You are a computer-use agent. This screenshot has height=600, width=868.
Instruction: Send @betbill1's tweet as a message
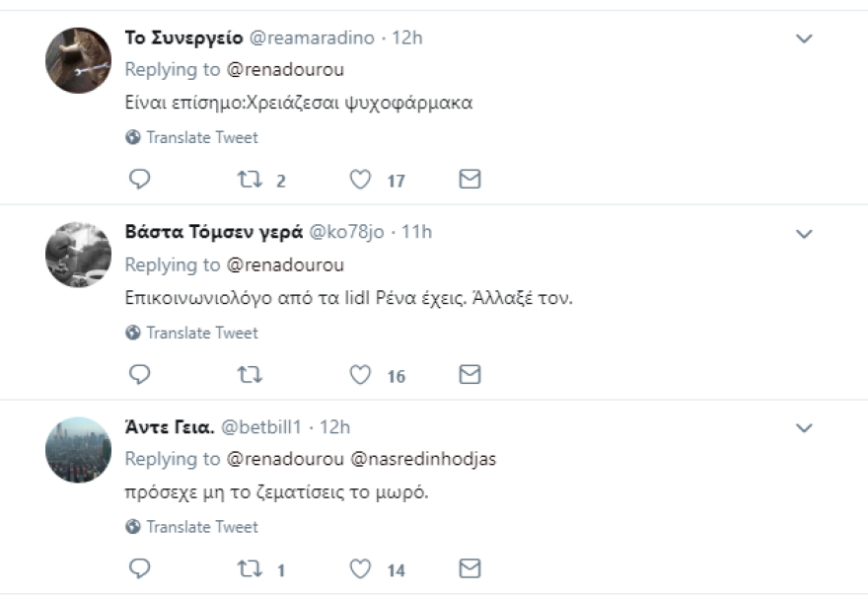click(470, 568)
